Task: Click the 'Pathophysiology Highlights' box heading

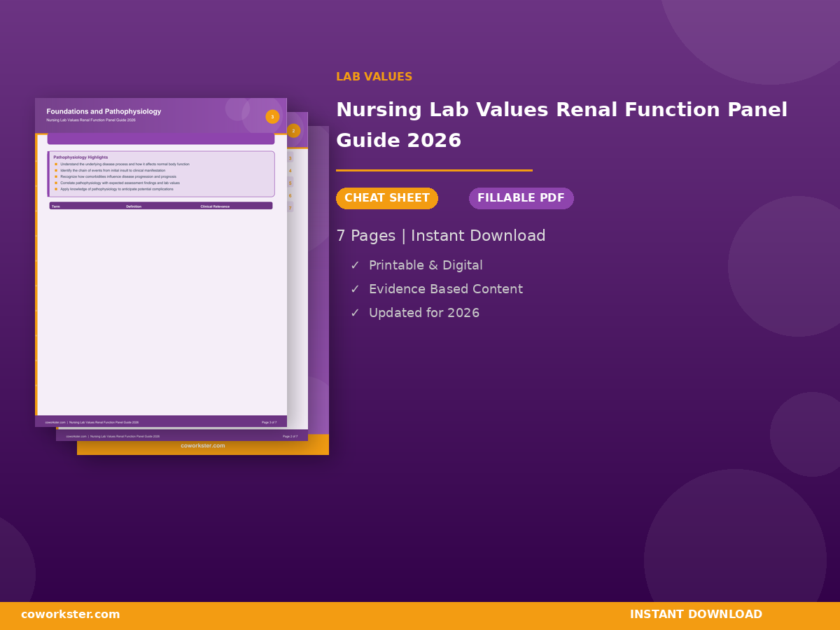Action: coord(80,157)
